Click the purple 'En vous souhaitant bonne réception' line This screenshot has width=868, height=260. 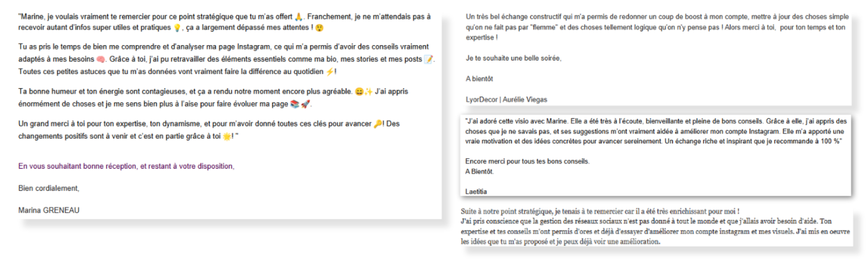[126, 166]
